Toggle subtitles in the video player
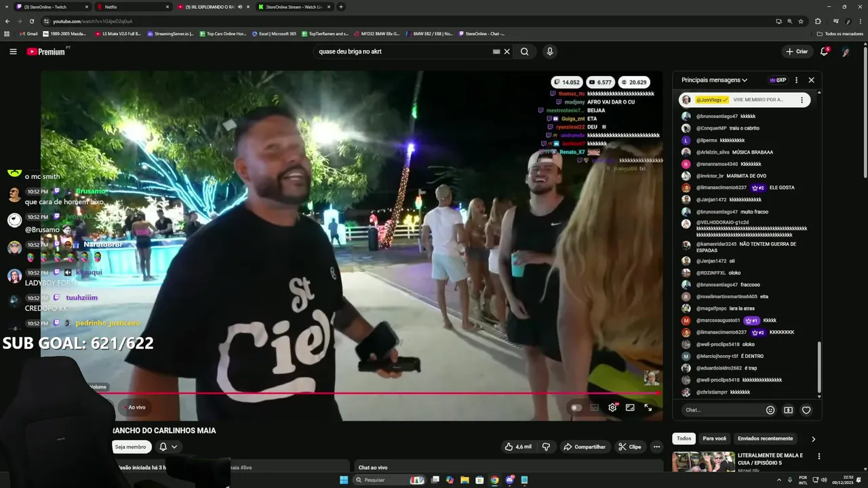This screenshot has height=488, width=868. point(595,407)
